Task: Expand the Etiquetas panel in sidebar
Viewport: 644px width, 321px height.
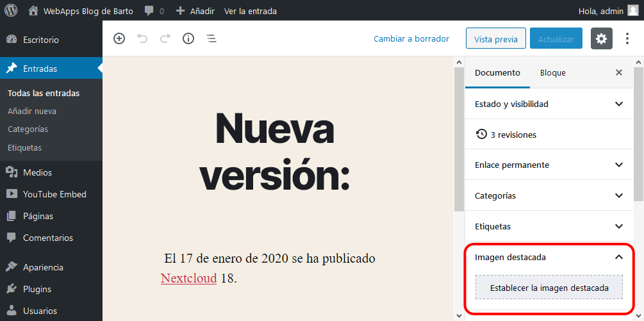Action: click(618, 226)
